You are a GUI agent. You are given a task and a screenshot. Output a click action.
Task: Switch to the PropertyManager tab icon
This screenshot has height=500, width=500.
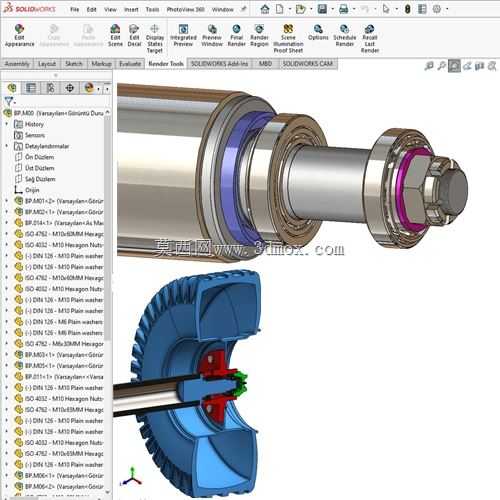tap(31, 88)
